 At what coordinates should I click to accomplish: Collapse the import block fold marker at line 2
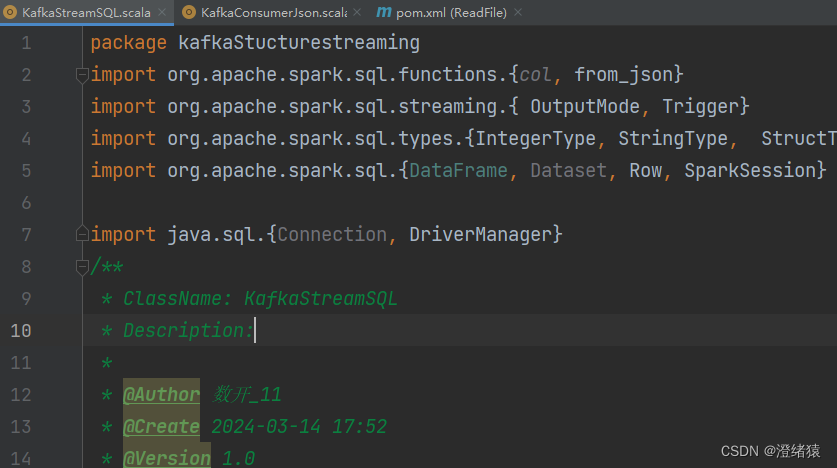point(82,75)
